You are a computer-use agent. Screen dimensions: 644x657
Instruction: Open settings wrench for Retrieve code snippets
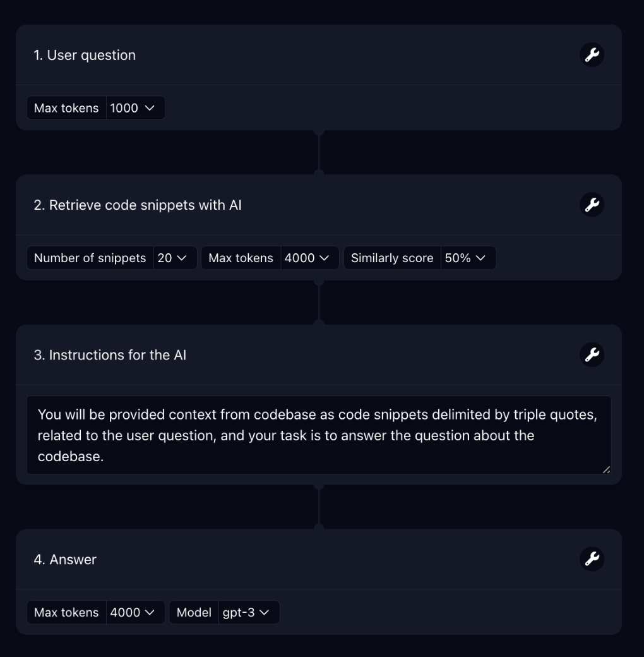pos(592,205)
